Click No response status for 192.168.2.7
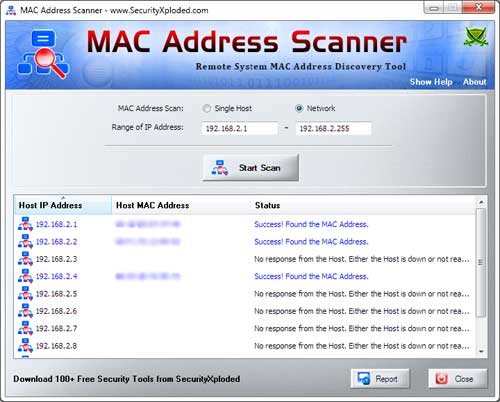This screenshot has width=500, height=402. pyautogui.click(x=362, y=328)
